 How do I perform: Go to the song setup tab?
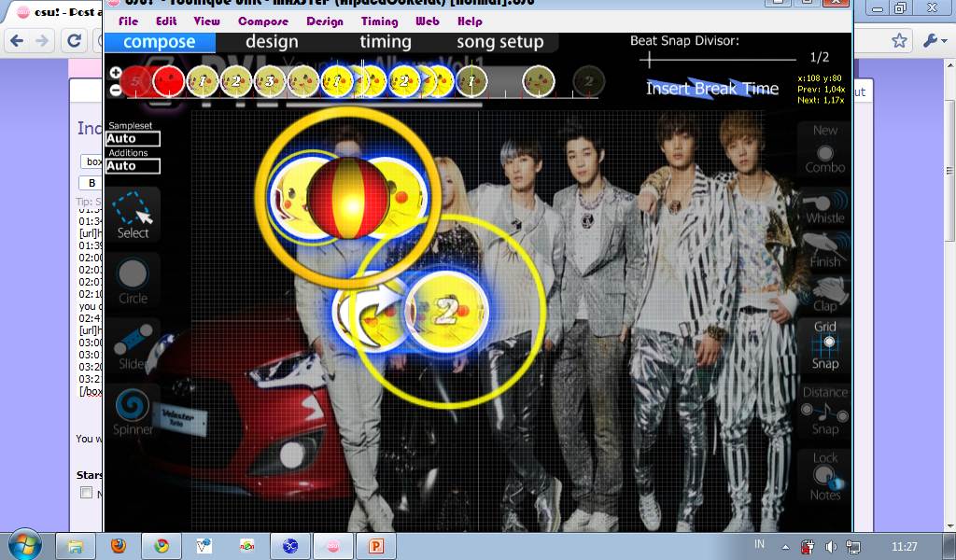pos(499,42)
